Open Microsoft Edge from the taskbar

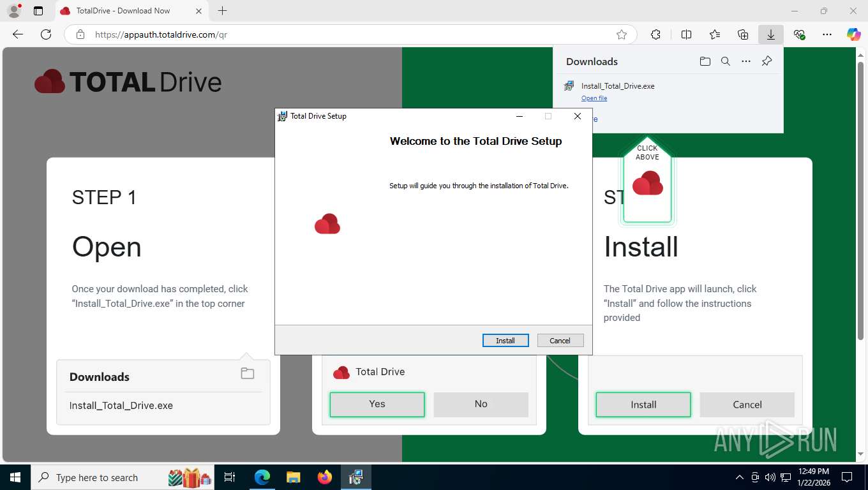[262, 477]
